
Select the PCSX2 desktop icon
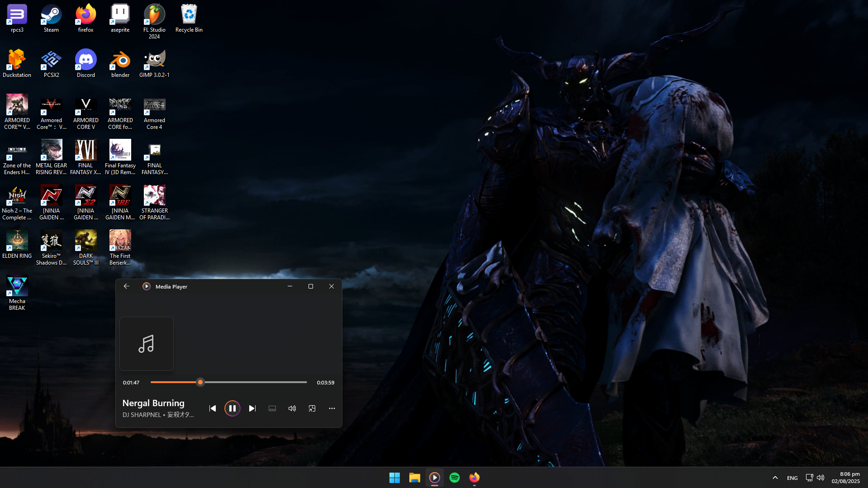coord(51,64)
